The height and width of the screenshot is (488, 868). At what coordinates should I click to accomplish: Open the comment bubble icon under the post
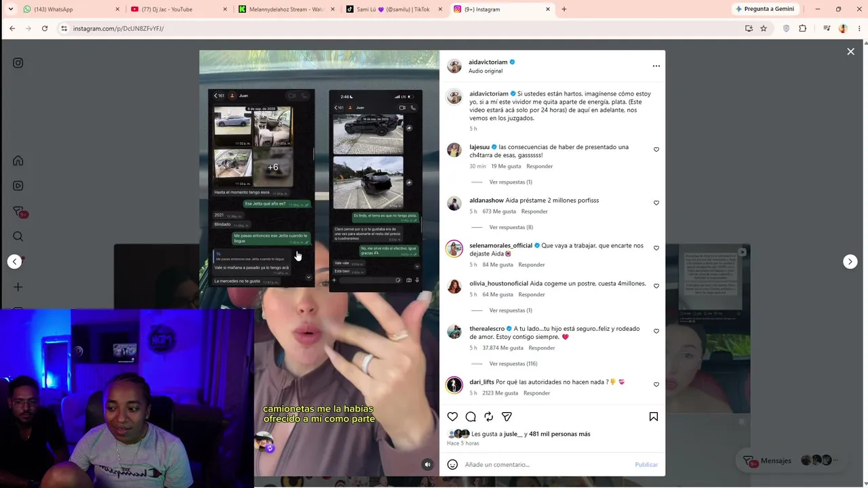tap(471, 417)
